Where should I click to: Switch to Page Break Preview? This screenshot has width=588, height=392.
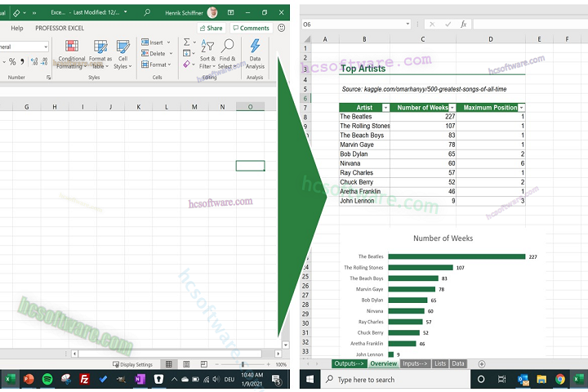tap(203, 364)
